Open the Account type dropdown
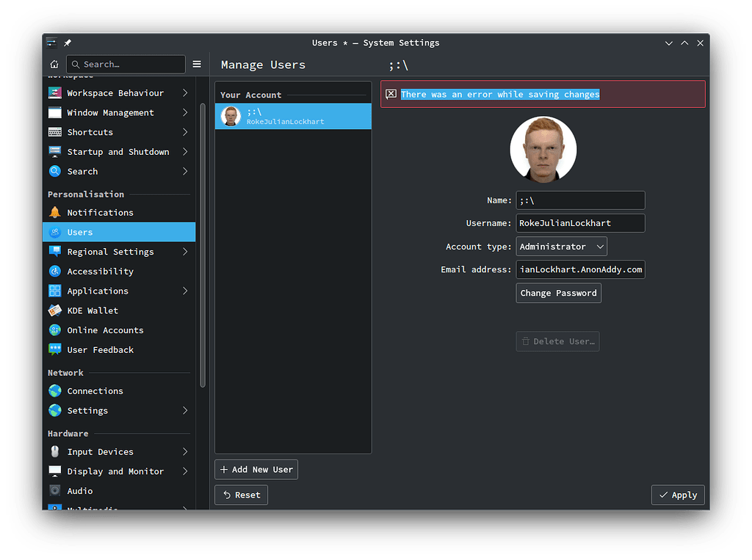This screenshot has width=752, height=560. click(x=562, y=247)
